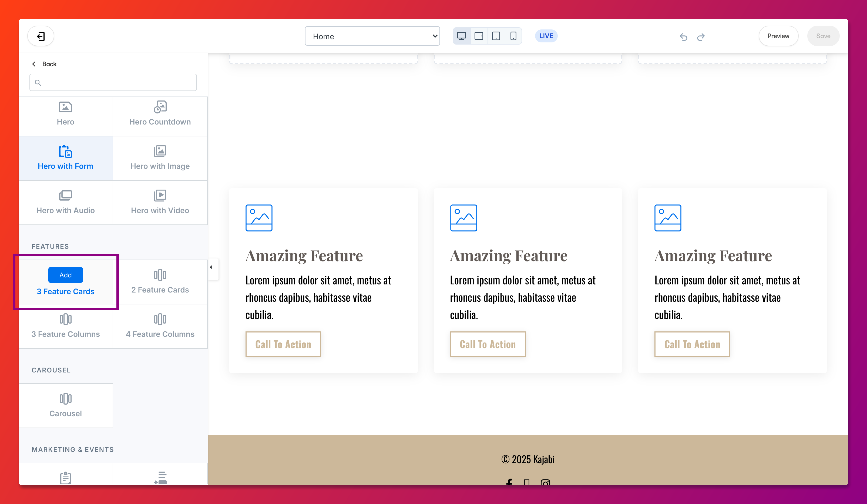Click the © 2025 Kajabi footer text
867x504 pixels.
tap(528, 459)
